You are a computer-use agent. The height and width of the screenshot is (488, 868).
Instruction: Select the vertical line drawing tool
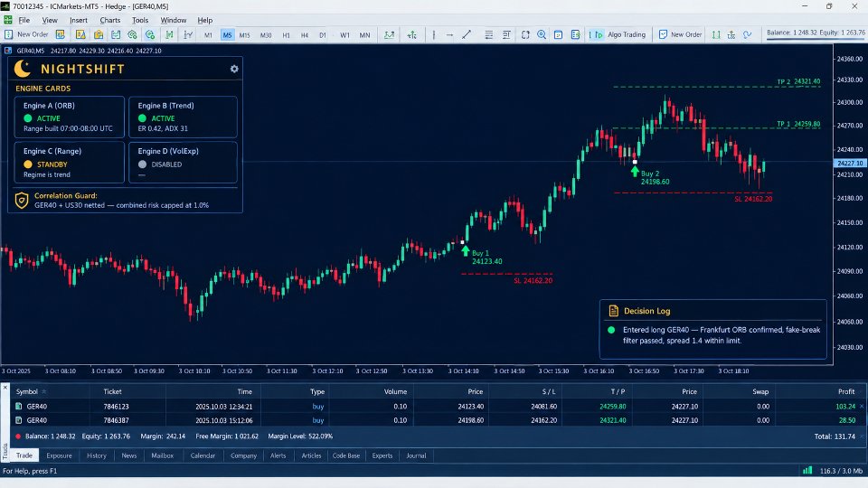[x=433, y=34]
